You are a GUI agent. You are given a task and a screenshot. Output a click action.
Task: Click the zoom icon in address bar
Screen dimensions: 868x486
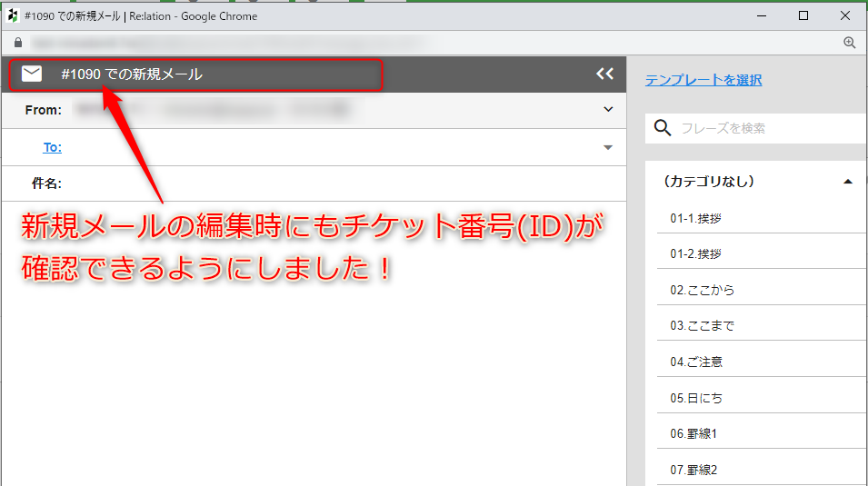[x=850, y=43]
